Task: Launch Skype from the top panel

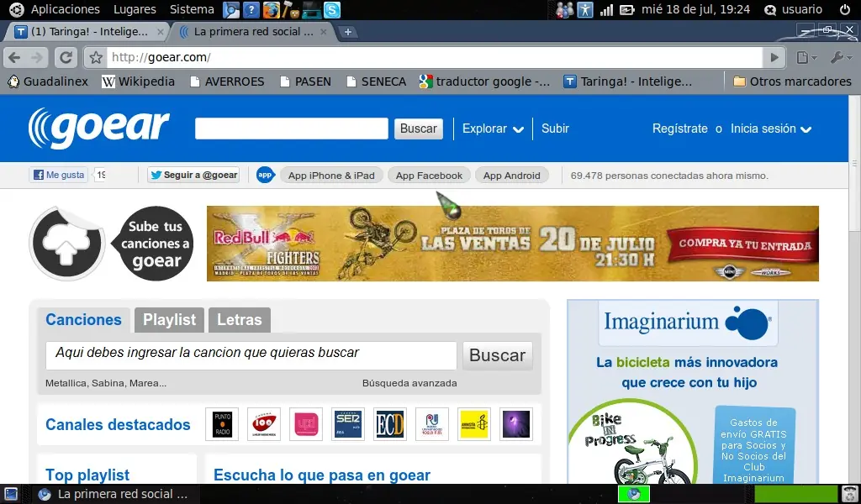Action: 331,9
